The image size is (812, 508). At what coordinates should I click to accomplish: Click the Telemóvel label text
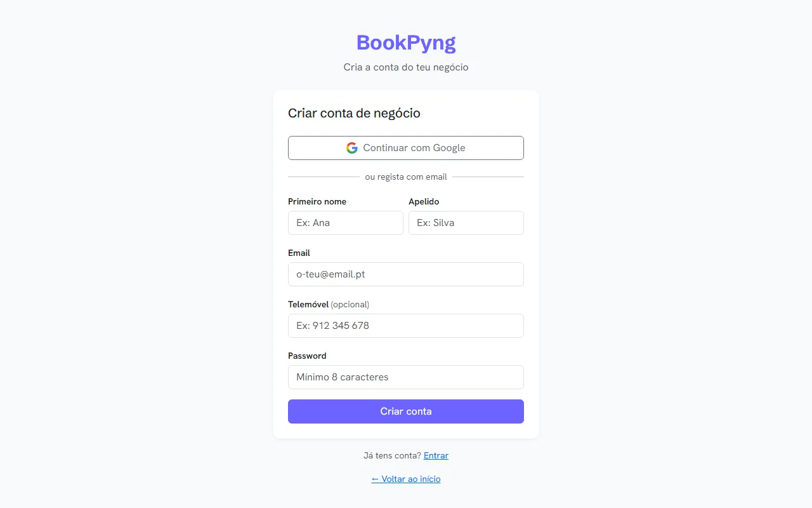(x=308, y=304)
